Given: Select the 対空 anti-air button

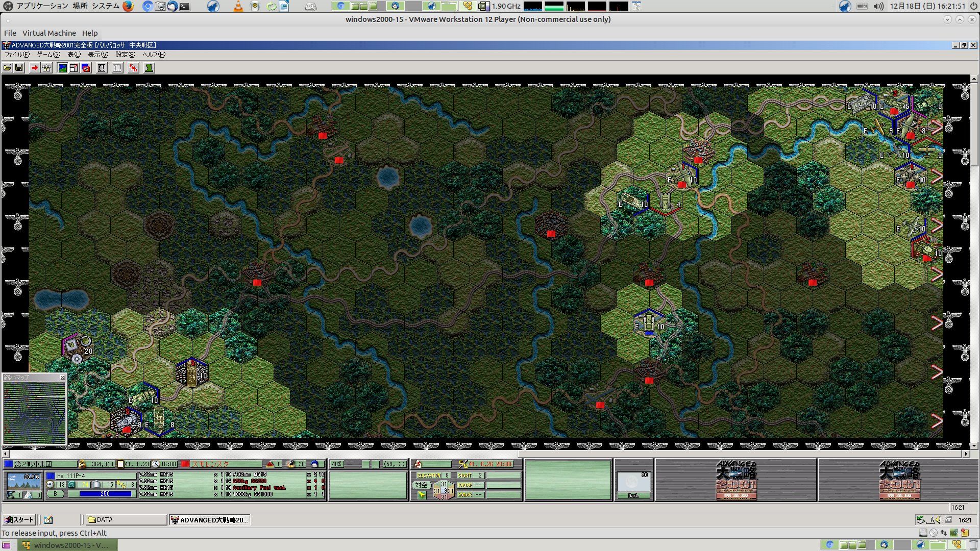Looking at the screenshot, I should tap(421, 485).
